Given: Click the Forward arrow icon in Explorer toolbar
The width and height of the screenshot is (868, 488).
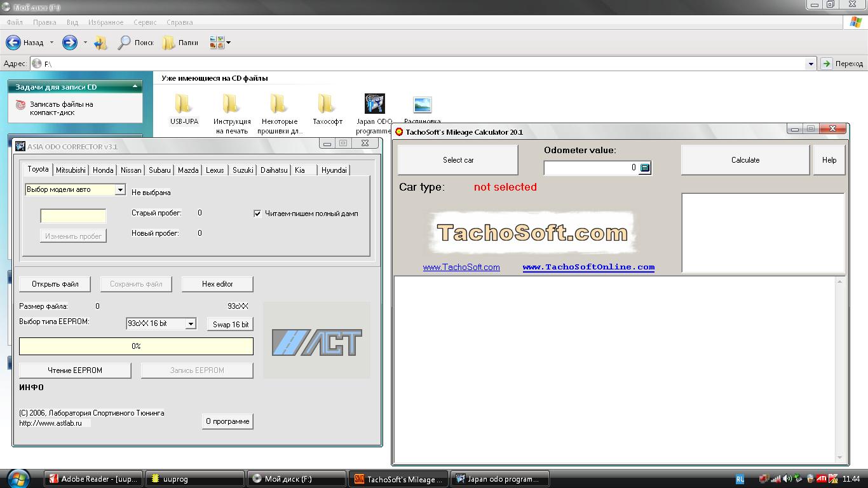Looking at the screenshot, I should (69, 43).
